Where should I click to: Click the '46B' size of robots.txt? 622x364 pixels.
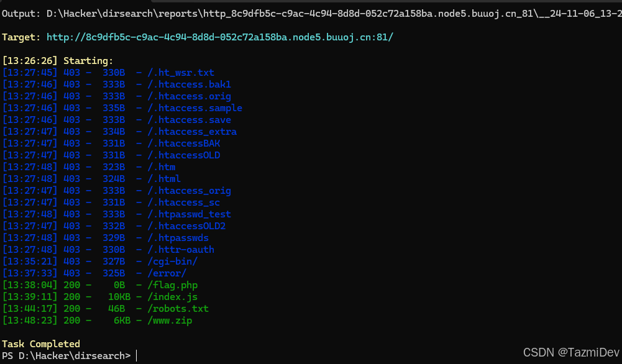click(116, 309)
